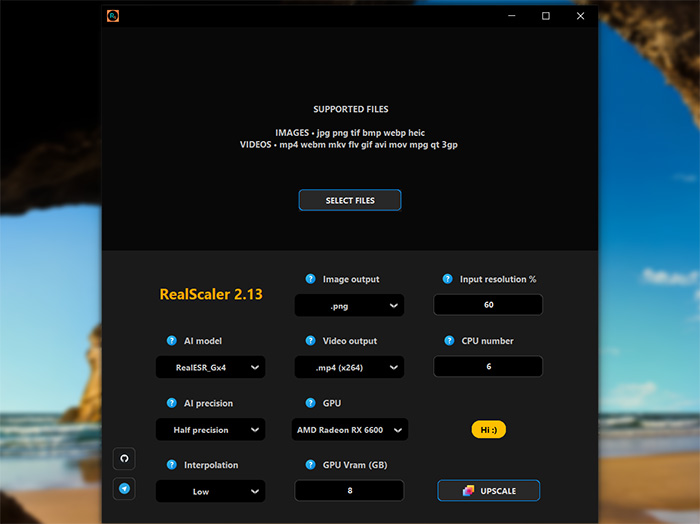
Task: Open the AMD Radeon RX 6600 GPU dropdown
Action: pos(351,430)
